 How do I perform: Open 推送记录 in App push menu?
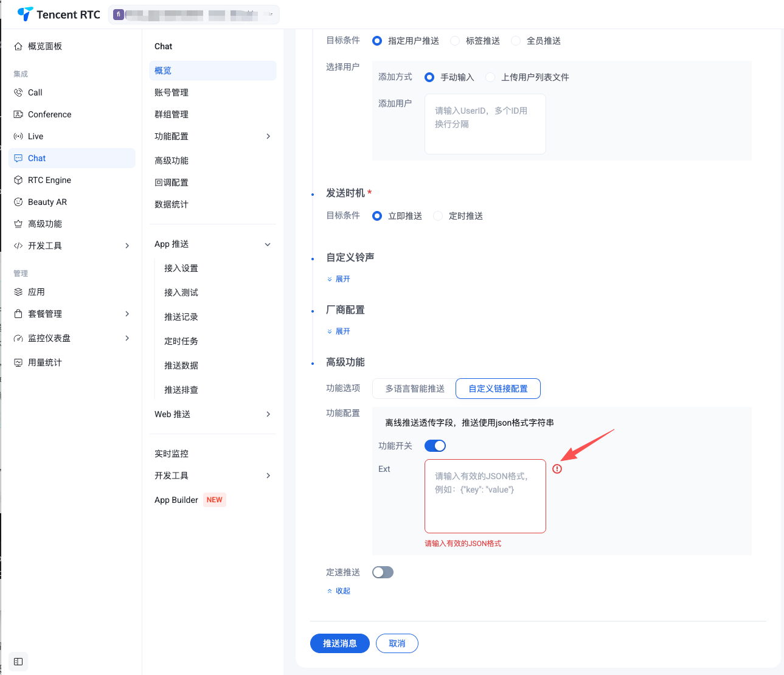[181, 317]
